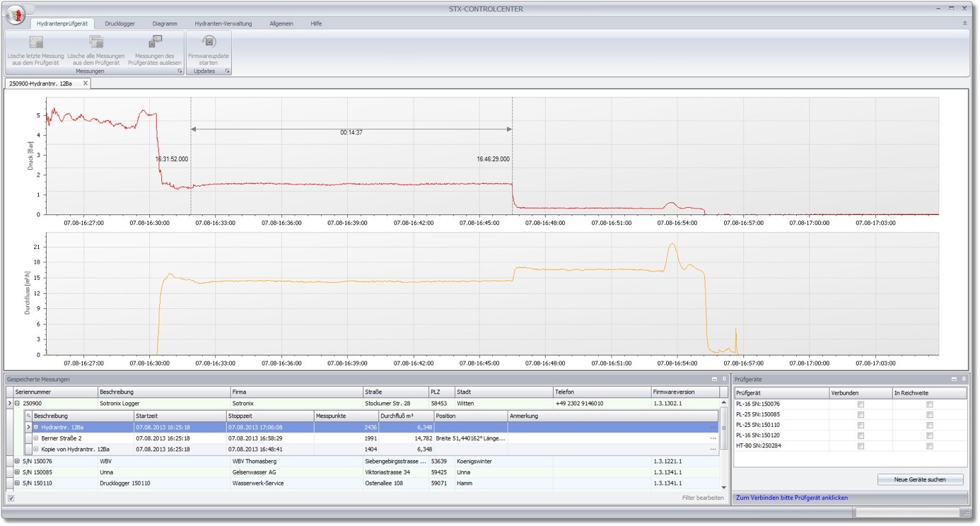980x526 pixels.
Task: Expand the Berner Straße 2 measurement
Action: pyautogui.click(x=36, y=438)
